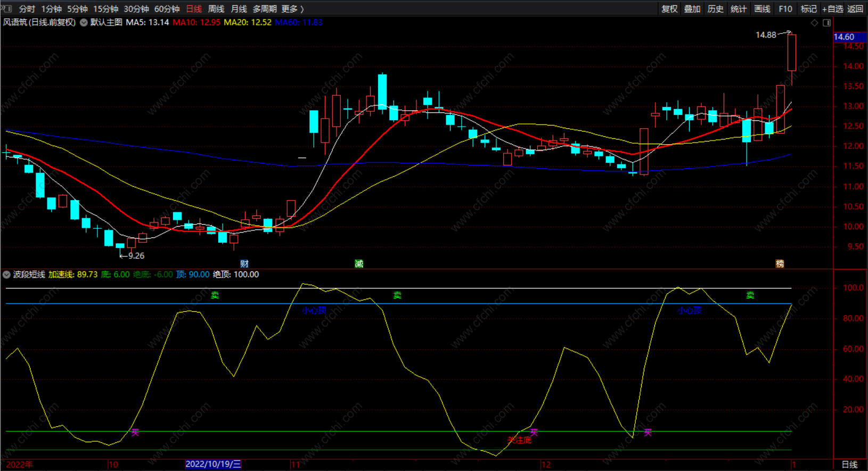Click the 12.00 level on price axis
The height and width of the screenshot is (471, 868).
pyautogui.click(x=853, y=146)
